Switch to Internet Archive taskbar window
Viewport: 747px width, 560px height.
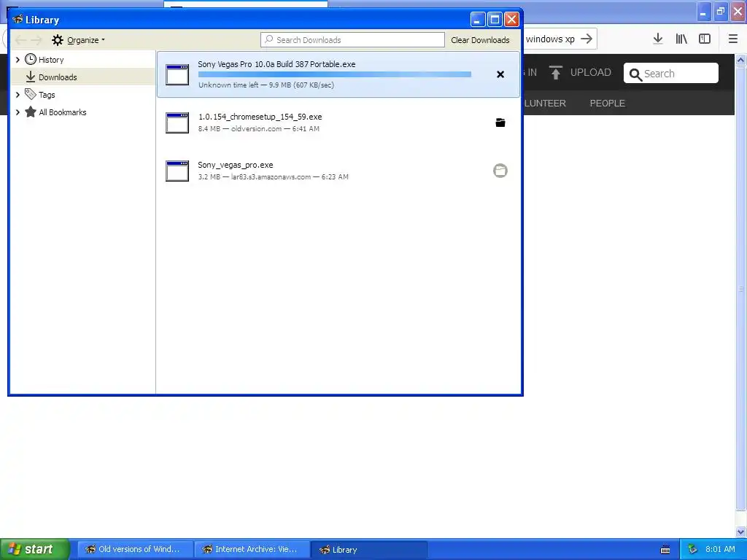tap(252, 549)
